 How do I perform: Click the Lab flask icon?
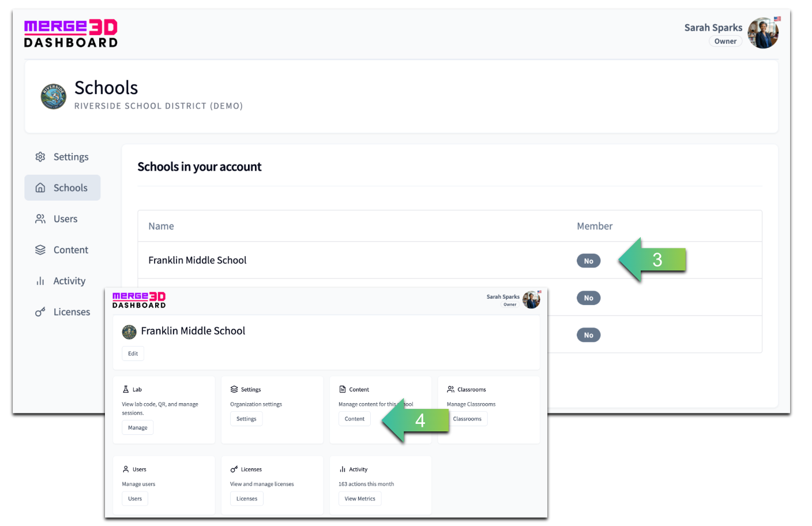tap(126, 389)
